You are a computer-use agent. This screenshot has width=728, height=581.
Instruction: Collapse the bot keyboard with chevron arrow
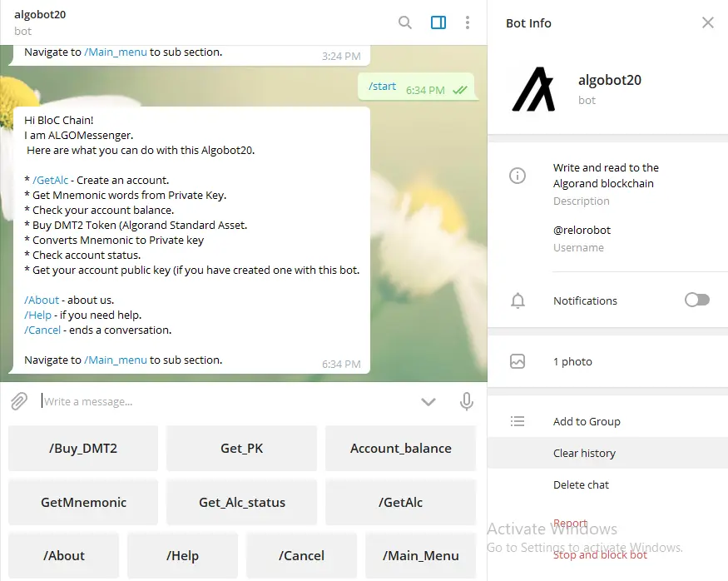tap(428, 402)
